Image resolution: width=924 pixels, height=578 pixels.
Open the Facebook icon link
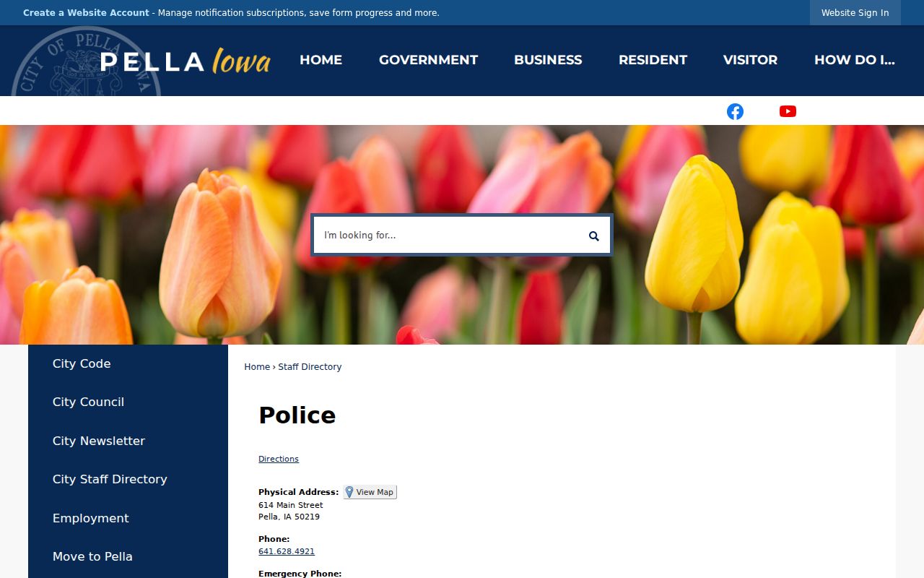tap(735, 111)
